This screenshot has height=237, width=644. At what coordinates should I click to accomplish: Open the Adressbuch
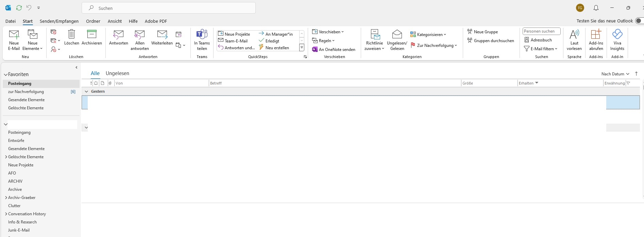(x=538, y=40)
